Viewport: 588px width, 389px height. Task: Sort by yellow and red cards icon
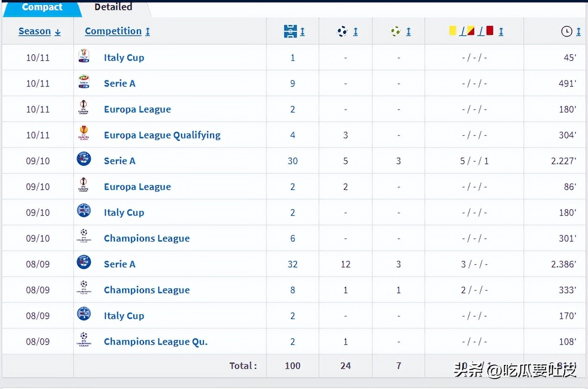tap(476, 31)
